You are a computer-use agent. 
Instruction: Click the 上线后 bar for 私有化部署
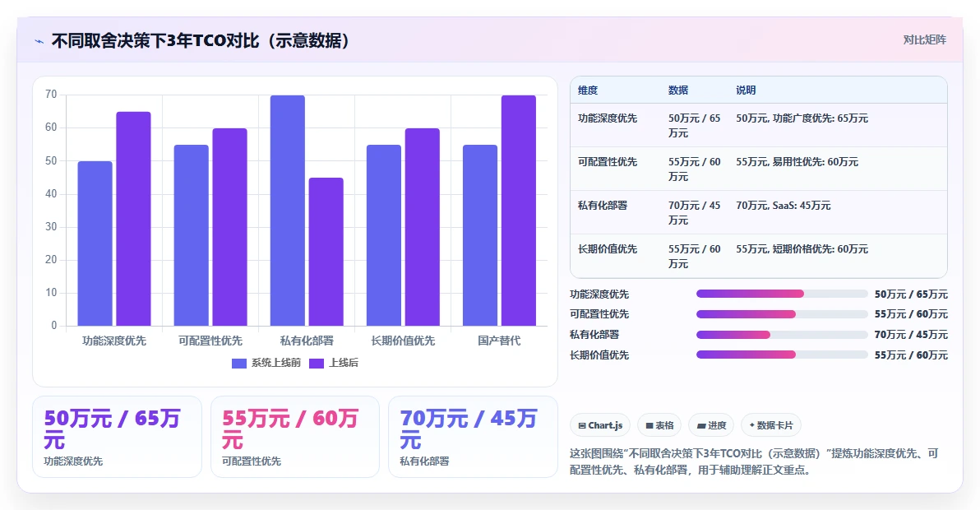pyautogui.click(x=326, y=252)
